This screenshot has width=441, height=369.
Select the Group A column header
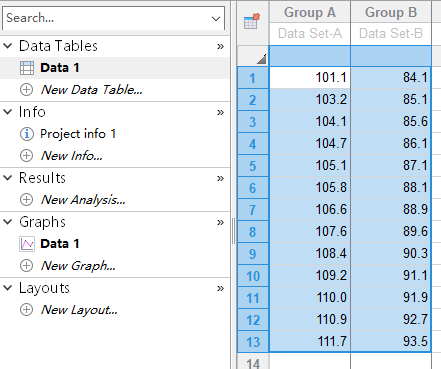310,12
